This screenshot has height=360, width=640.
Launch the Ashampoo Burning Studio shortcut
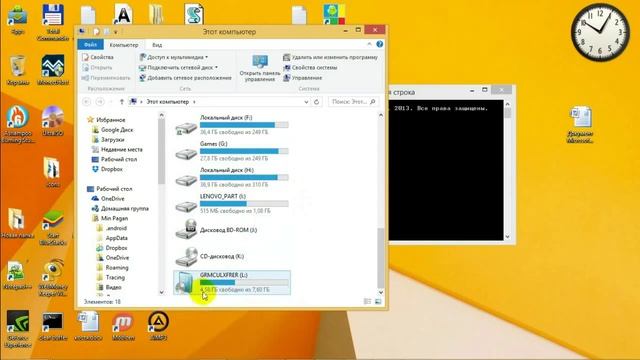(18, 124)
